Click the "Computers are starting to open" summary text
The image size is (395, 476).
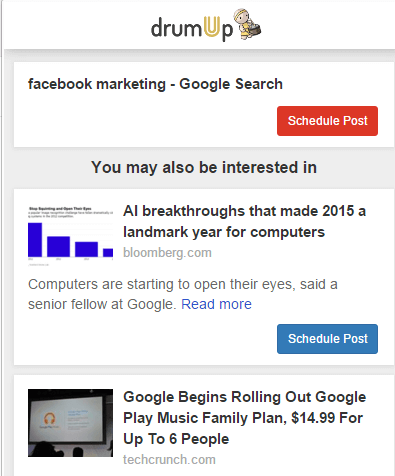point(183,294)
